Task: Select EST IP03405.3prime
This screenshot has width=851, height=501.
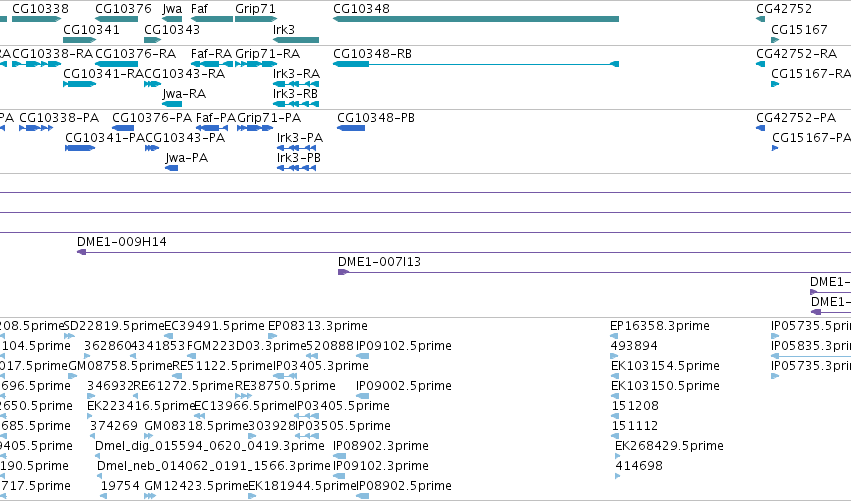Action: tap(321, 366)
